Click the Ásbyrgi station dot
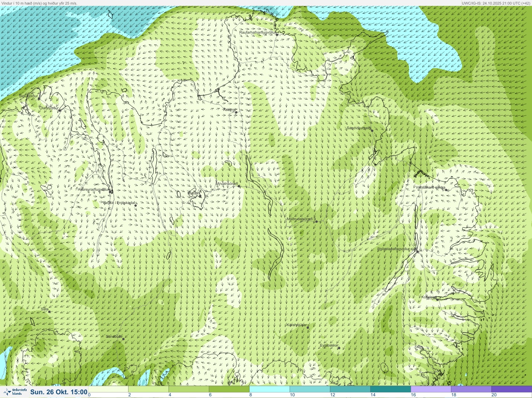 point(236,112)
